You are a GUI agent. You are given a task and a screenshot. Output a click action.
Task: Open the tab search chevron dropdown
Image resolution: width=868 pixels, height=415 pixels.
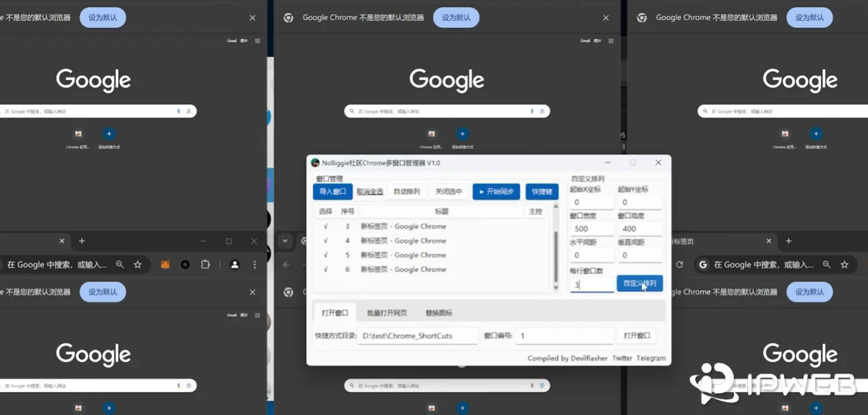pyautogui.click(x=285, y=240)
